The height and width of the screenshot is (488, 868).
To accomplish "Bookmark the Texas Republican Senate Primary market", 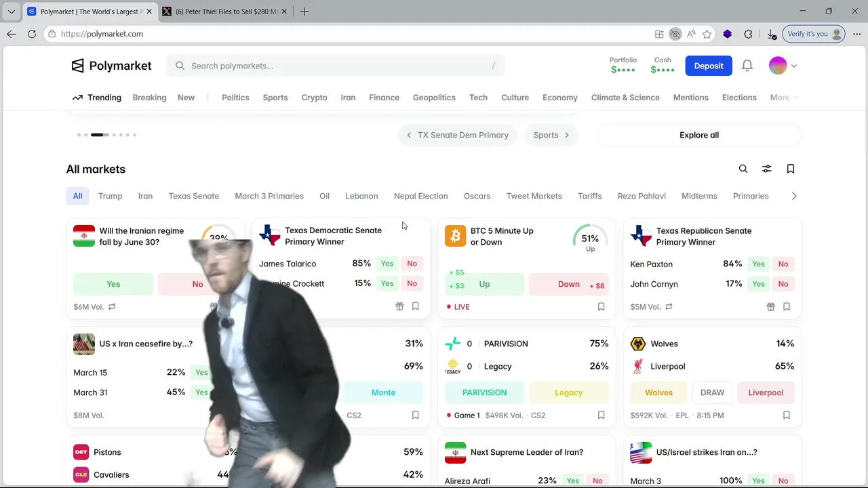I will (787, 306).
